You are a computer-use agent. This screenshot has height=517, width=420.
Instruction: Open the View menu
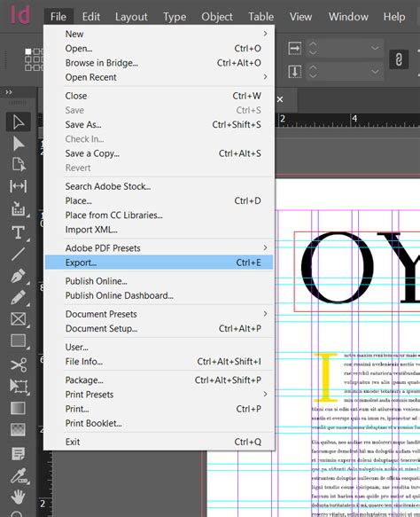300,17
